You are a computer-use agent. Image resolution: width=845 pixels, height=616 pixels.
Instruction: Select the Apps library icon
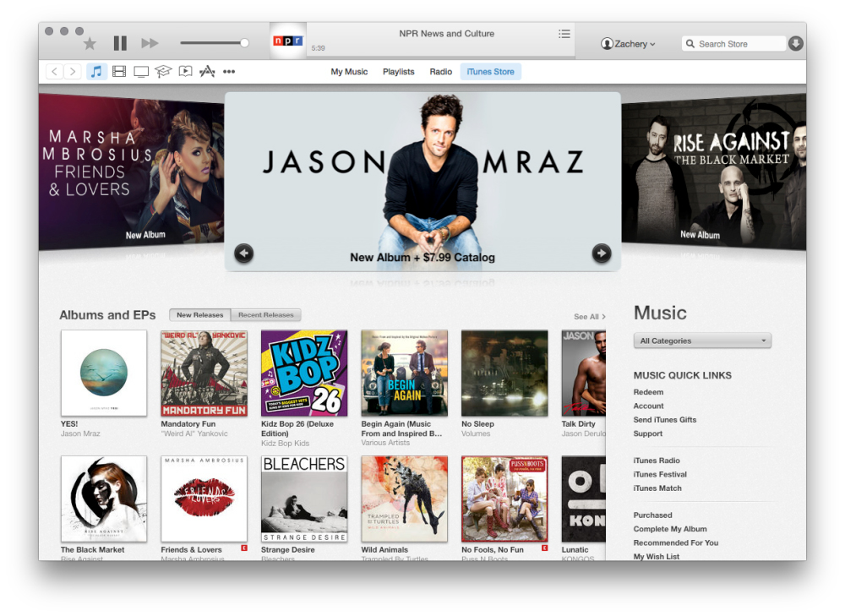click(207, 71)
